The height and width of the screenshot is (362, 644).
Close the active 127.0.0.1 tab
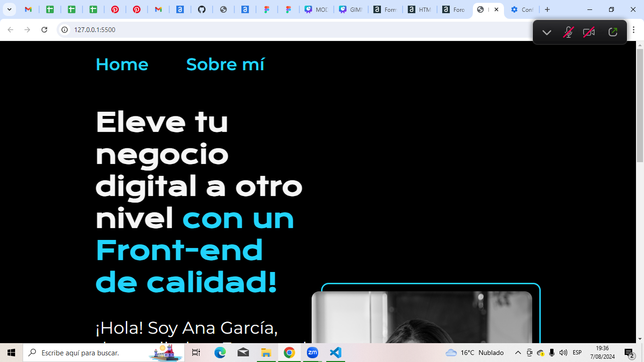pos(496,9)
